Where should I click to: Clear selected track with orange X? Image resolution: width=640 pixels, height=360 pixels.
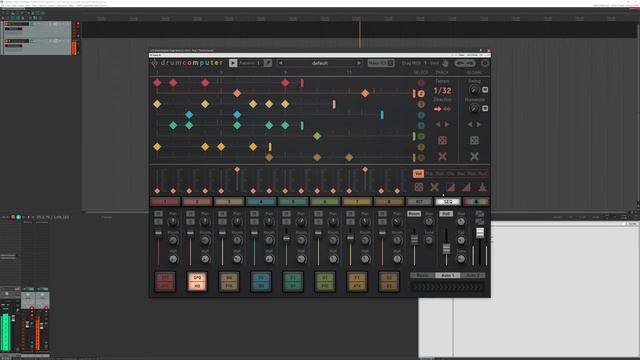coord(442,156)
